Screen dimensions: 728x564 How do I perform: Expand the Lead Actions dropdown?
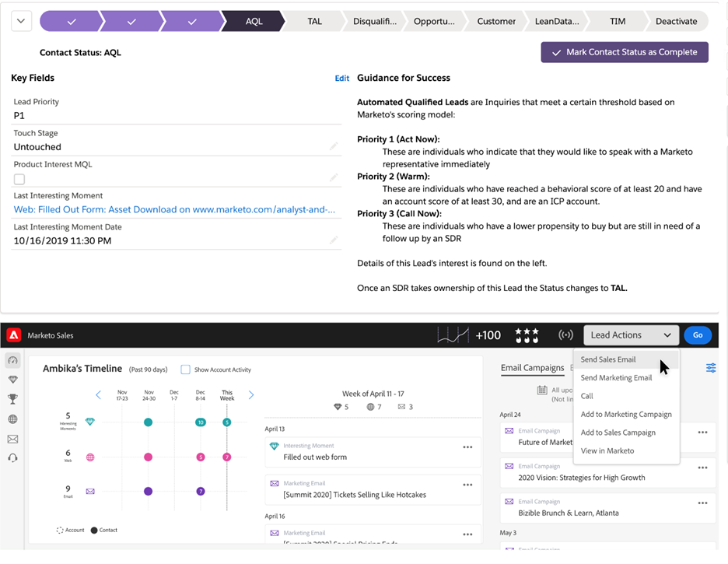(x=631, y=335)
